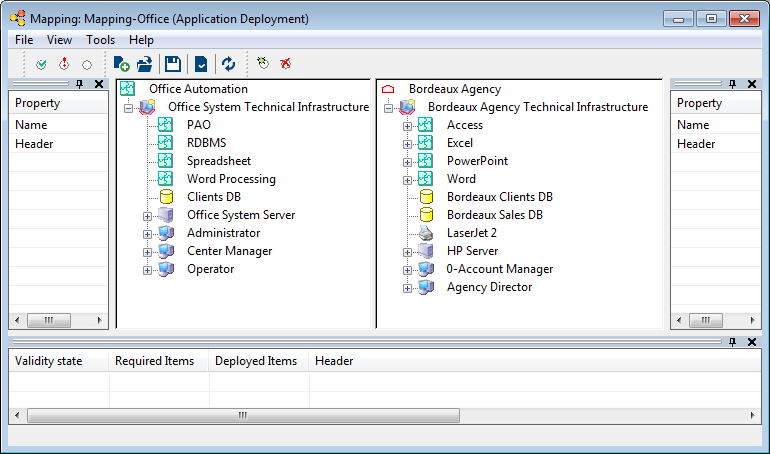Click the open folder toolbar icon

[144, 64]
